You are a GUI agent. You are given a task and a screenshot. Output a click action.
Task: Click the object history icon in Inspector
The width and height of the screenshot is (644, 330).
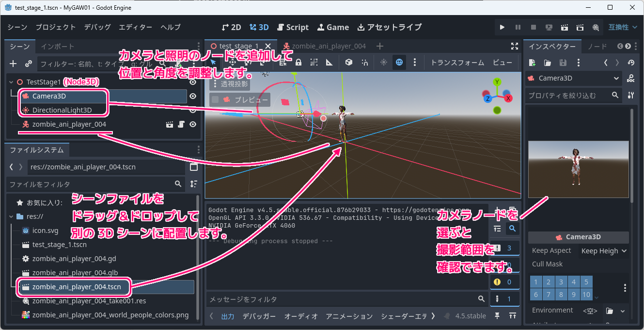[630, 63]
